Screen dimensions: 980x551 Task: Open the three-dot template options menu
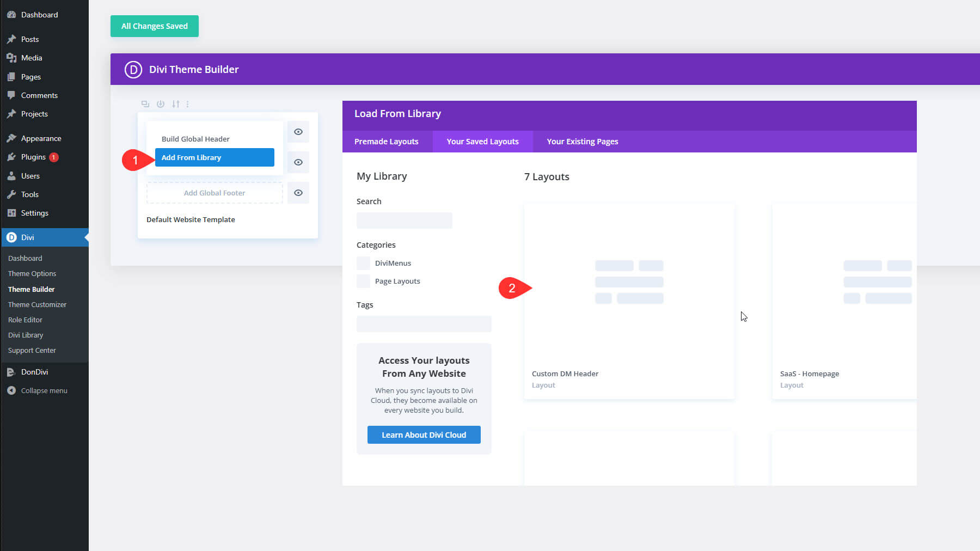click(188, 104)
